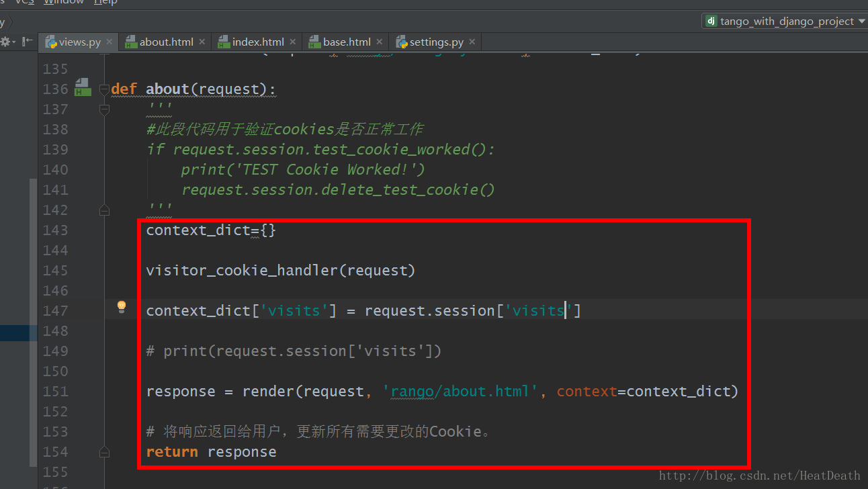
Task: Close the about.html tab
Action: (x=202, y=42)
